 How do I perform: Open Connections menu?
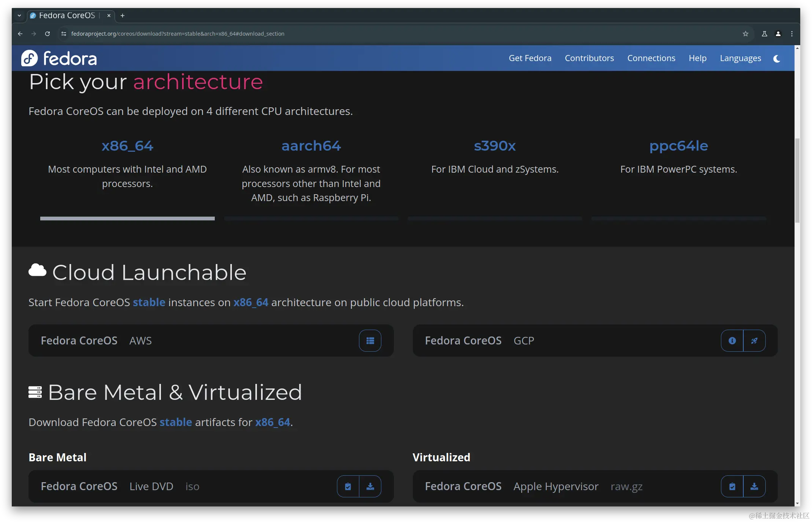coord(651,58)
